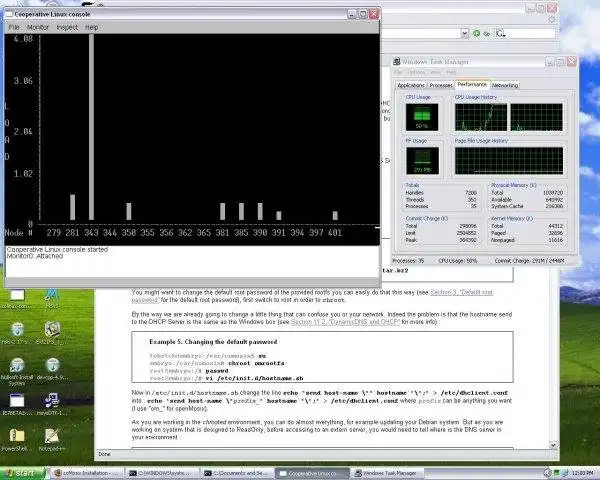Click 'Cooperative Linux console started' log line
Viewport: 600px width, 480px height.
tap(57, 250)
